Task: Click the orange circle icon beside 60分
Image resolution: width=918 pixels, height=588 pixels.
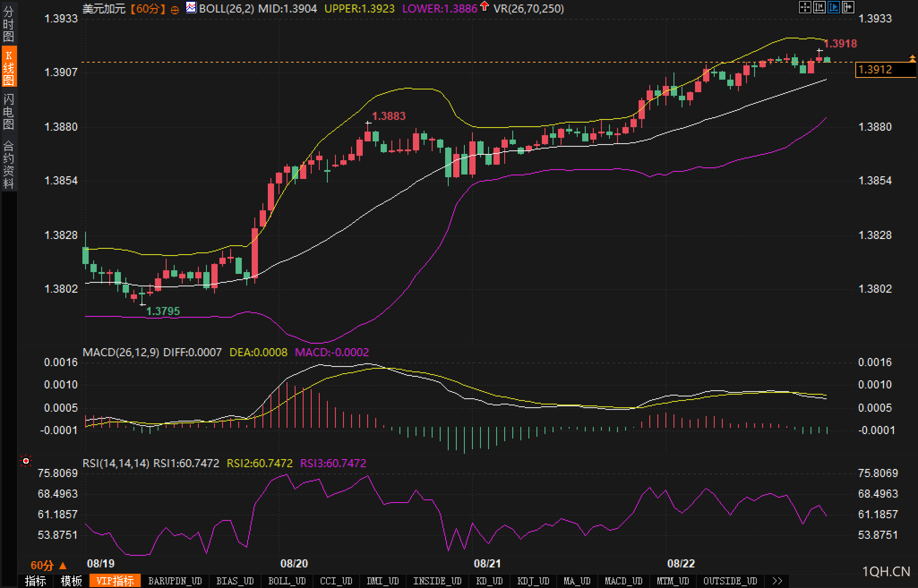Action: click(175, 9)
